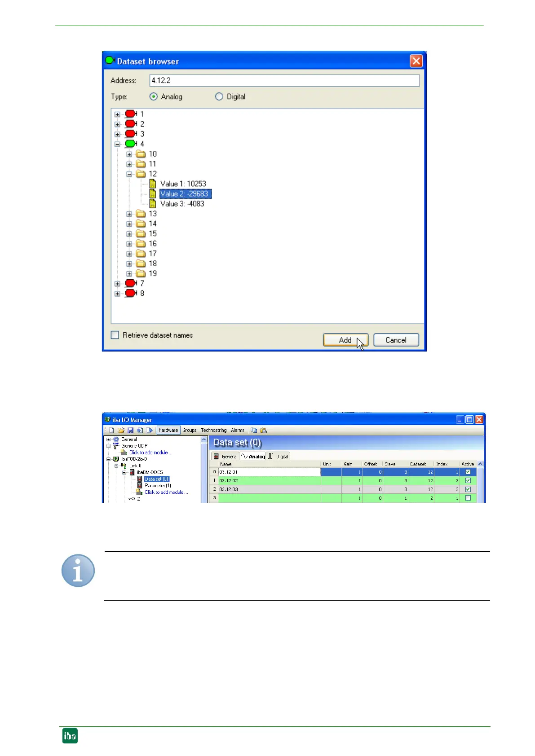Click the red device icon for node 3
This screenshot has width=535, height=756.
(131, 134)
